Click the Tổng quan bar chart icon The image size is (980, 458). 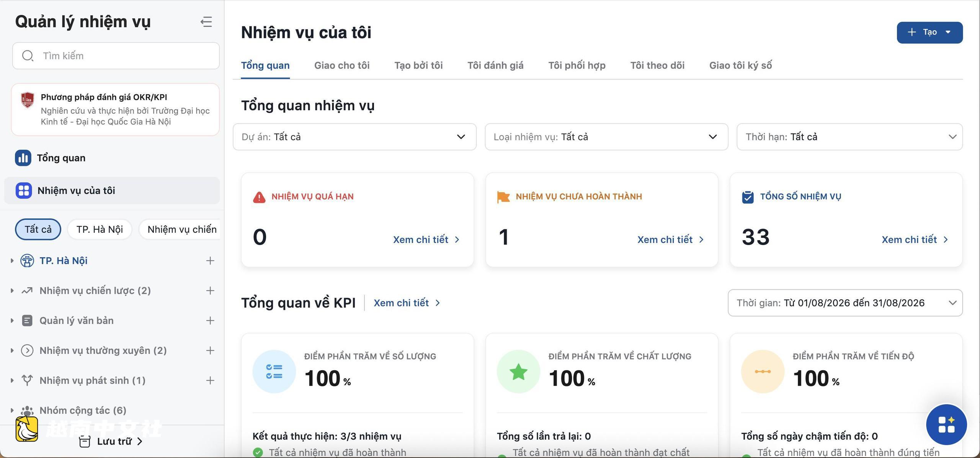pos(23,158)
